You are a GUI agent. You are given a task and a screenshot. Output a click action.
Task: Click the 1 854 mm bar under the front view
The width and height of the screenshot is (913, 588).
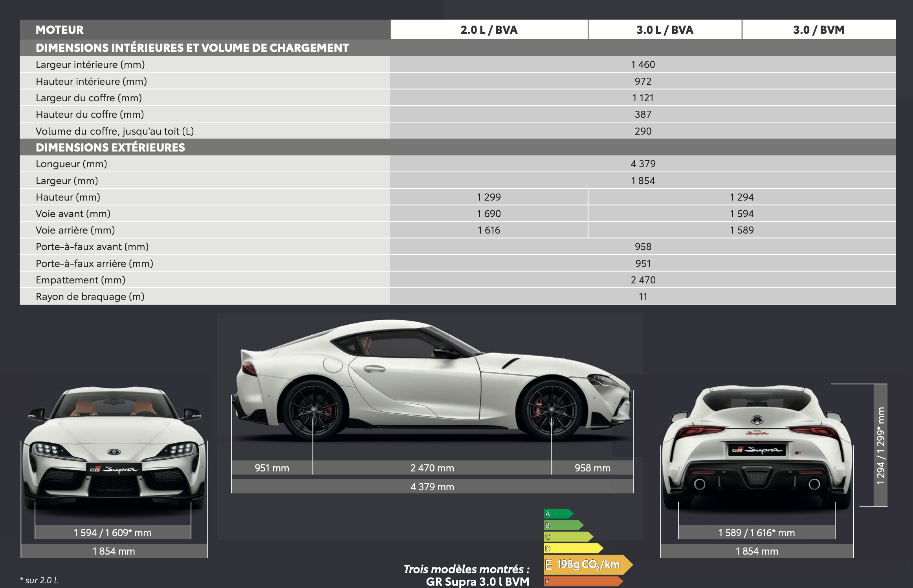click(x=114, y=551)
